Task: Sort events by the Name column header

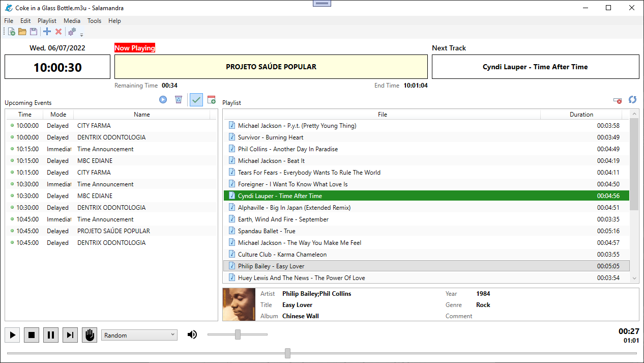Action: point(142,115)
